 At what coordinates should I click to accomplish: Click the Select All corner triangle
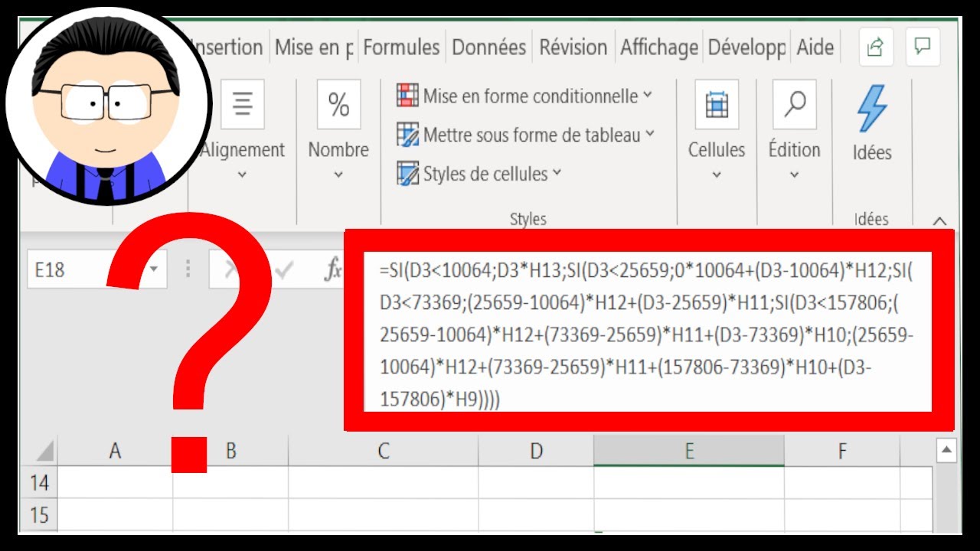point(44,450)
